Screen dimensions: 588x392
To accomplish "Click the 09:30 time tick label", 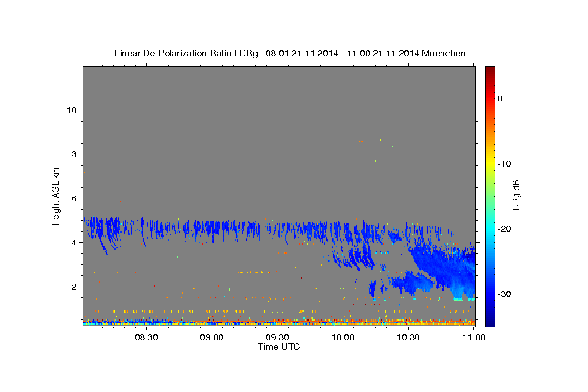I will coord(277,337).
